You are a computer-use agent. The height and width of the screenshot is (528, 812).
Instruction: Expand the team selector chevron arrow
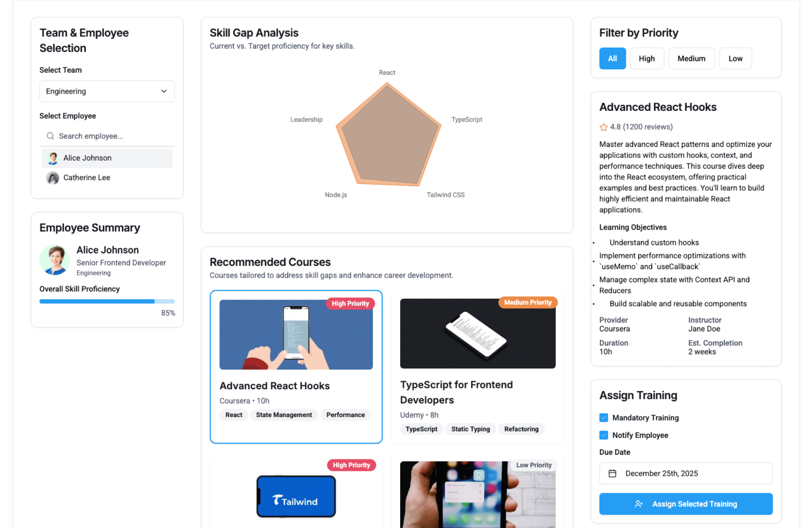pyautogui.click(x=164, y=91)
